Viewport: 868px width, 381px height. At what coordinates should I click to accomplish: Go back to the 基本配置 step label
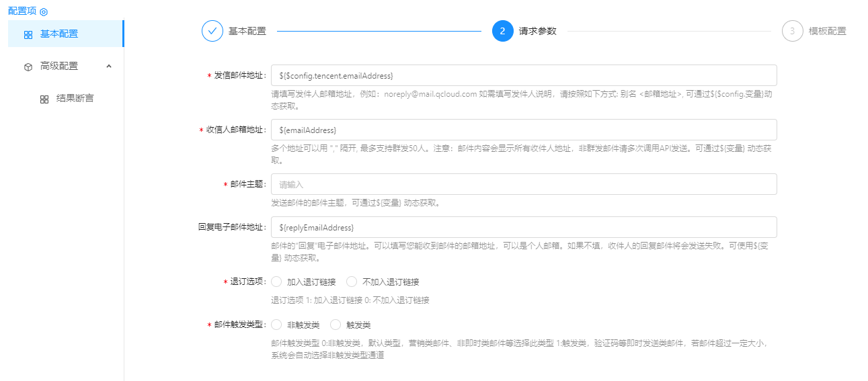(x=247, y=31)
